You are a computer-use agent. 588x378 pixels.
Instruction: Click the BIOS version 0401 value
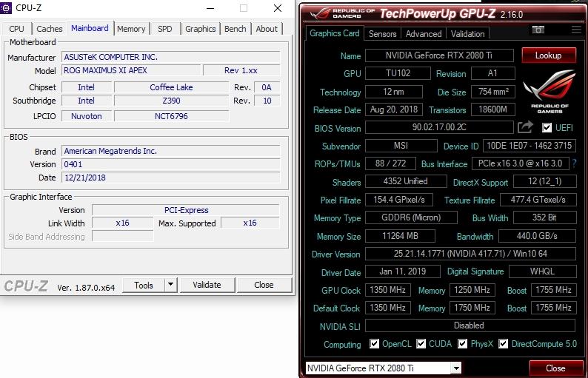pyautogui.click(x=170, y=164)
